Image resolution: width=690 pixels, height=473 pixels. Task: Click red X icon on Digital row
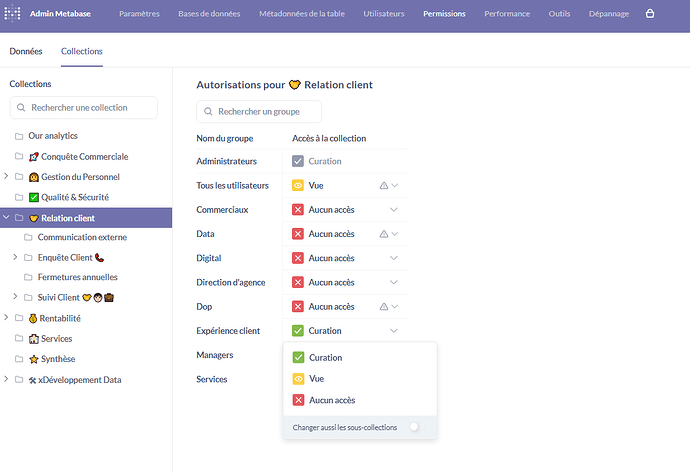pyautogui.click(x=298, y=258)
